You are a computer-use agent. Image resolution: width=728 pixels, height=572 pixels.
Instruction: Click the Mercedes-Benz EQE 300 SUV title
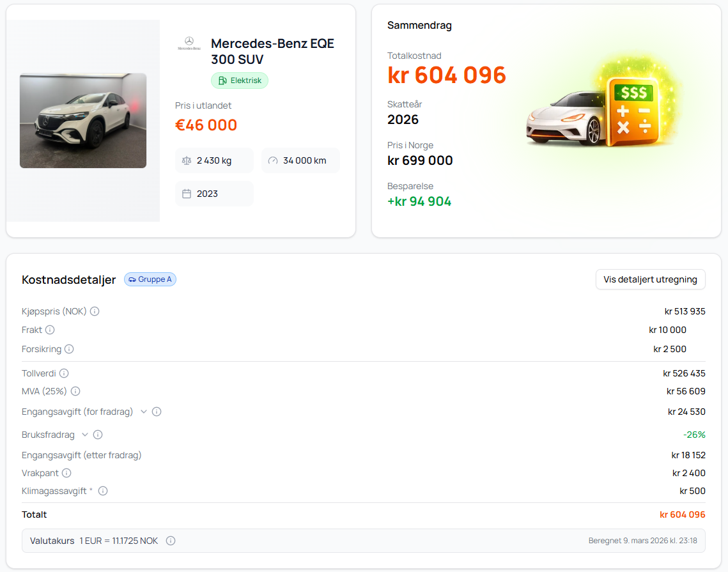[x=272, y=51]
